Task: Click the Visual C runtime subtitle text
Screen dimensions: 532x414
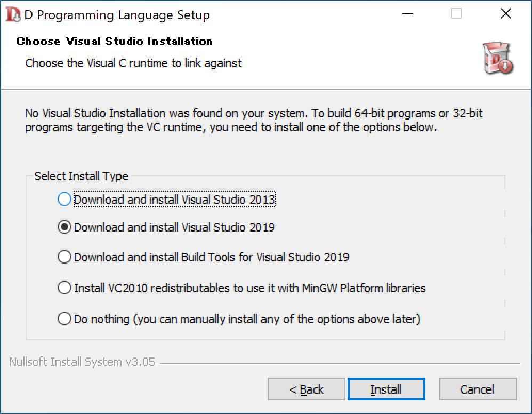Action: 133,63
